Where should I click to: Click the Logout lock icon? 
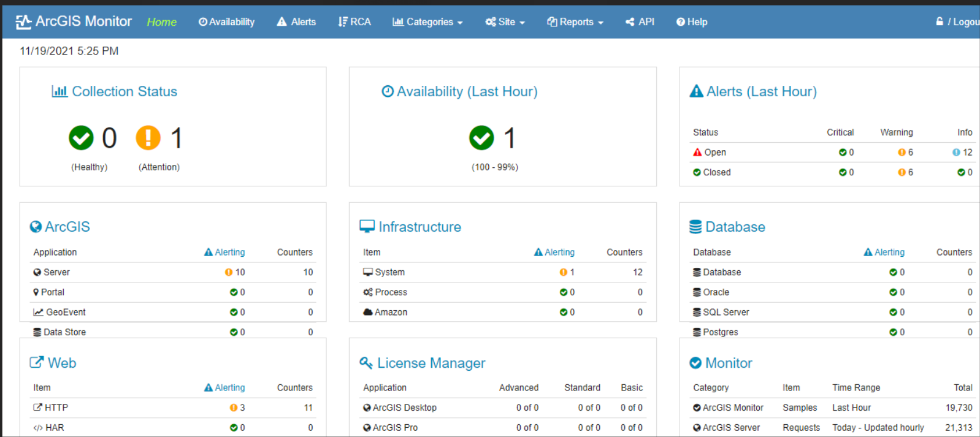(940, 21)
